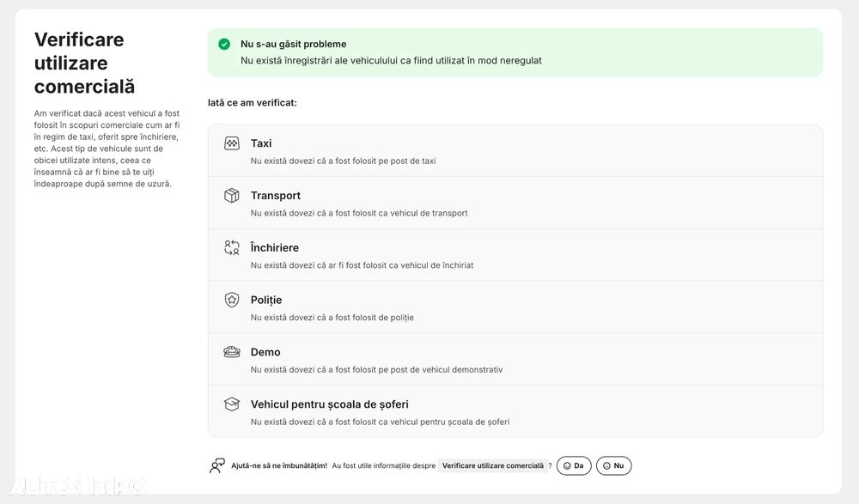Click the green checkmark success icon
Viewport: 859px width, 504px height.
[224, 44]
